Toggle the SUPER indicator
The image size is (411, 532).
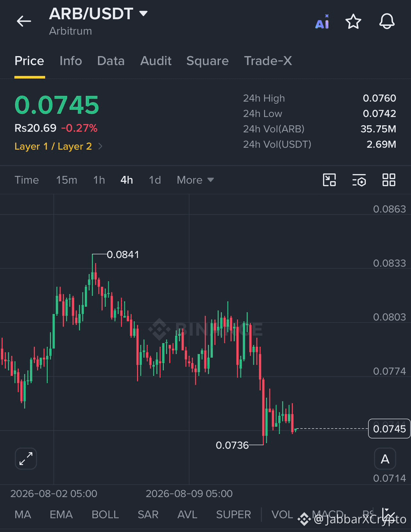click(233, 514)
